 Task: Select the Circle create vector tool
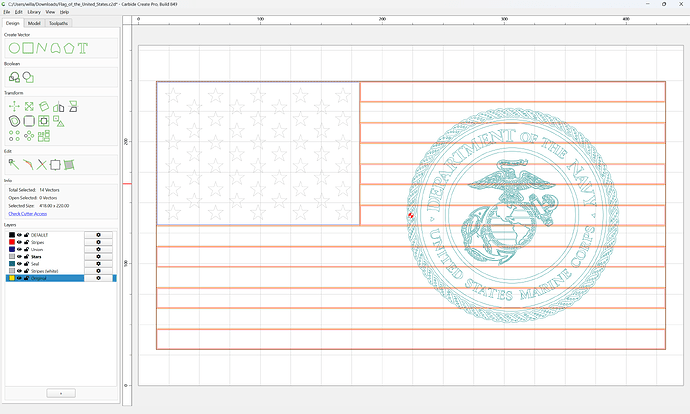[x=14, y=48]
